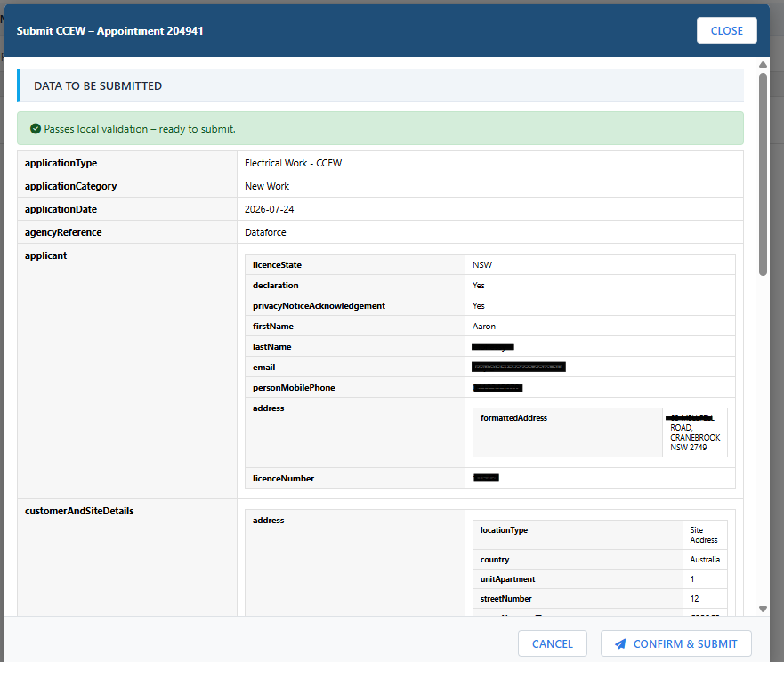Select the 'Dataforce' value
The width and height of the screenshot is (784, 679).
265,232
